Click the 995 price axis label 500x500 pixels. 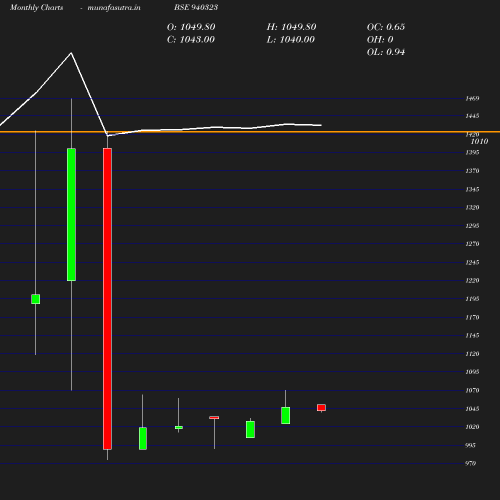tap(470, 446)
